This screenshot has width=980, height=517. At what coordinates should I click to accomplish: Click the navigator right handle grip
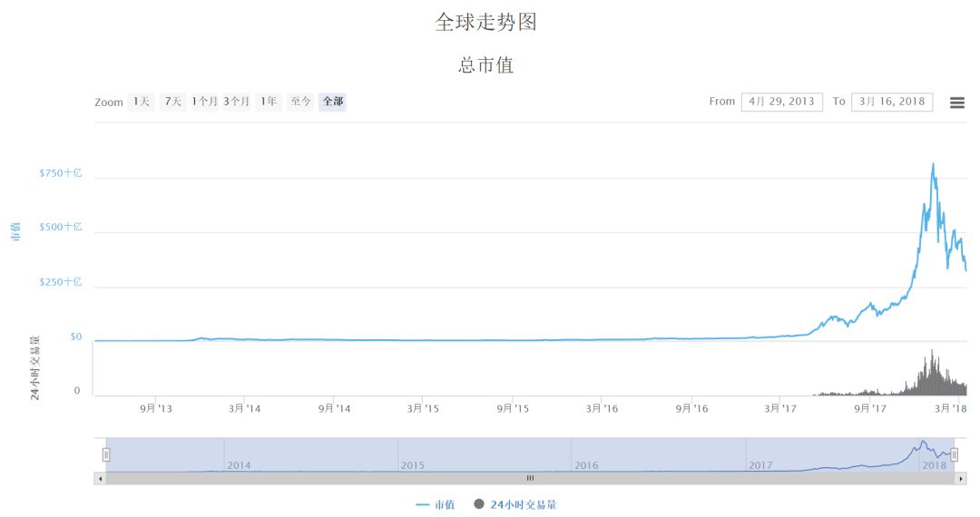pos(954,454)
